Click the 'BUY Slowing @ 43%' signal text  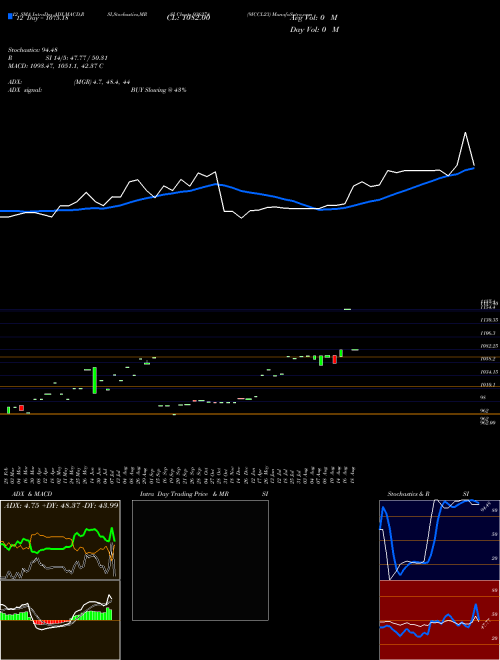pos(159,90)
